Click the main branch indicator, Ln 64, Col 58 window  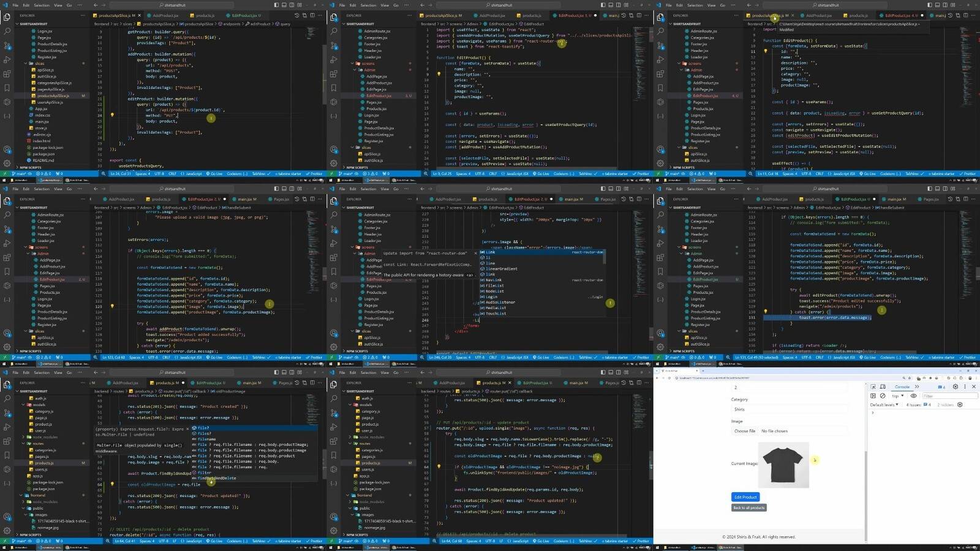pyautogui.click(x=347, y=541)
